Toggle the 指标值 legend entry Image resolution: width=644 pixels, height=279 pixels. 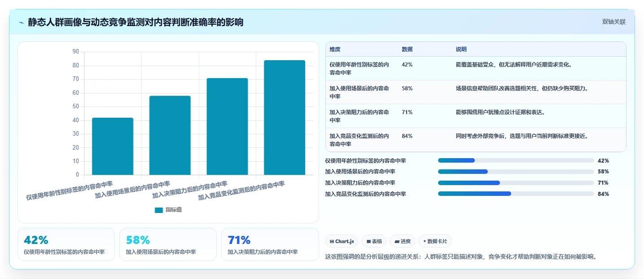168,210
